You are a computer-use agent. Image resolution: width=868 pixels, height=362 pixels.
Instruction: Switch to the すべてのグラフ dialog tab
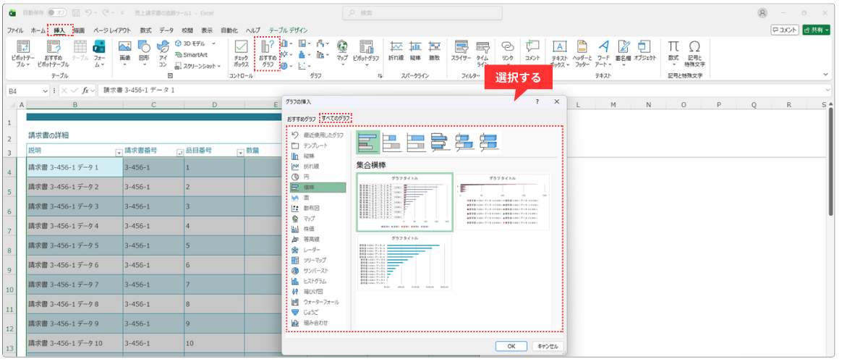pyautogui.click(x=336, y=118)
